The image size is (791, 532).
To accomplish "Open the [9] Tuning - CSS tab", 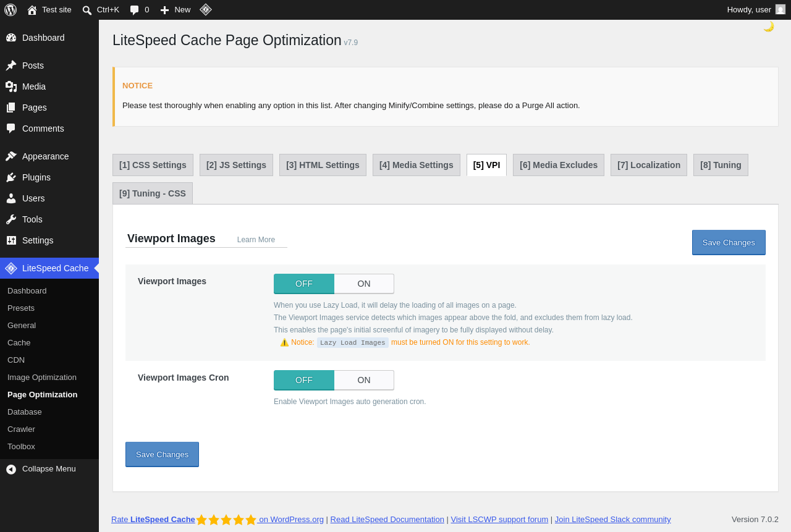I will point(153,193).
